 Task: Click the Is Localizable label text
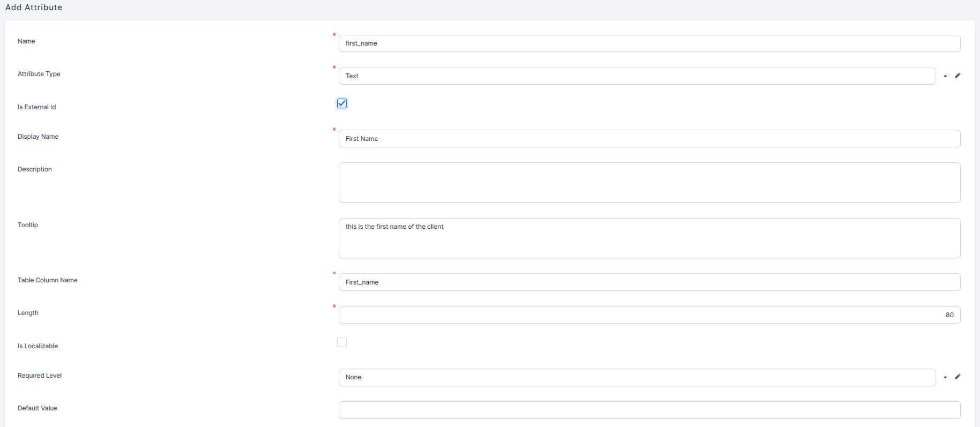38,346
